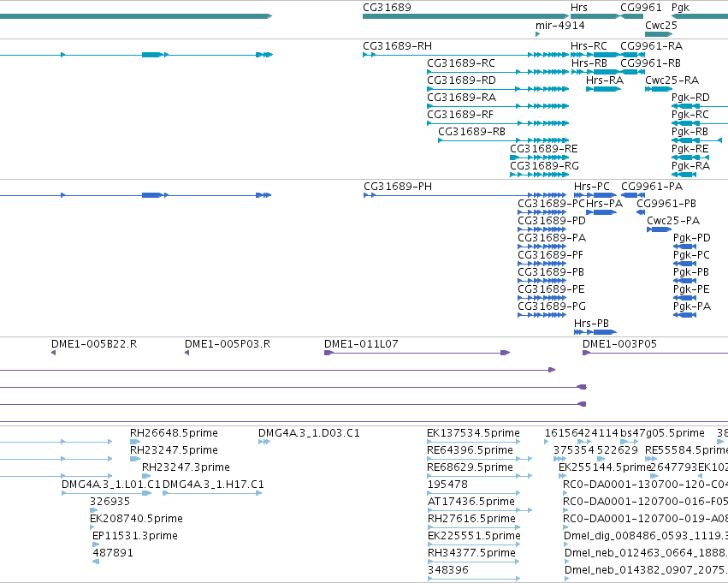Click the Hrs-RA transcript label
The height and width of the screenshot is (583, 728).
click(x=605, y=80)
